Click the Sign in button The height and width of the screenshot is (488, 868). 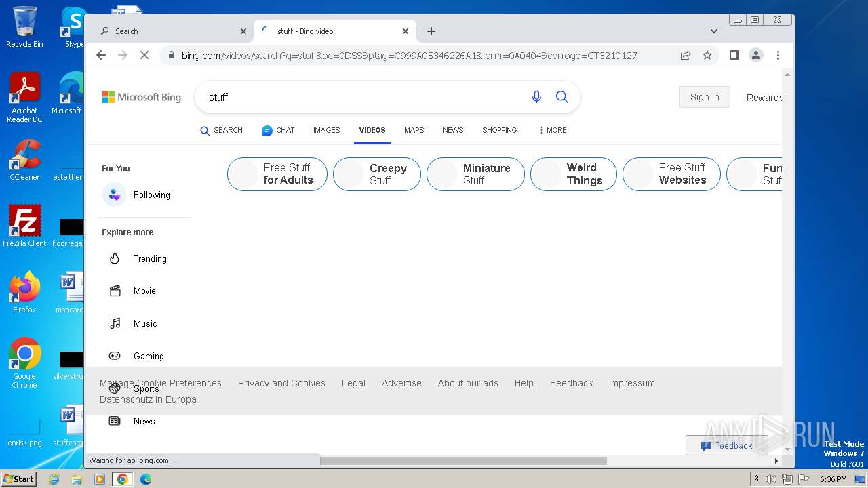(x=705, y=97)
